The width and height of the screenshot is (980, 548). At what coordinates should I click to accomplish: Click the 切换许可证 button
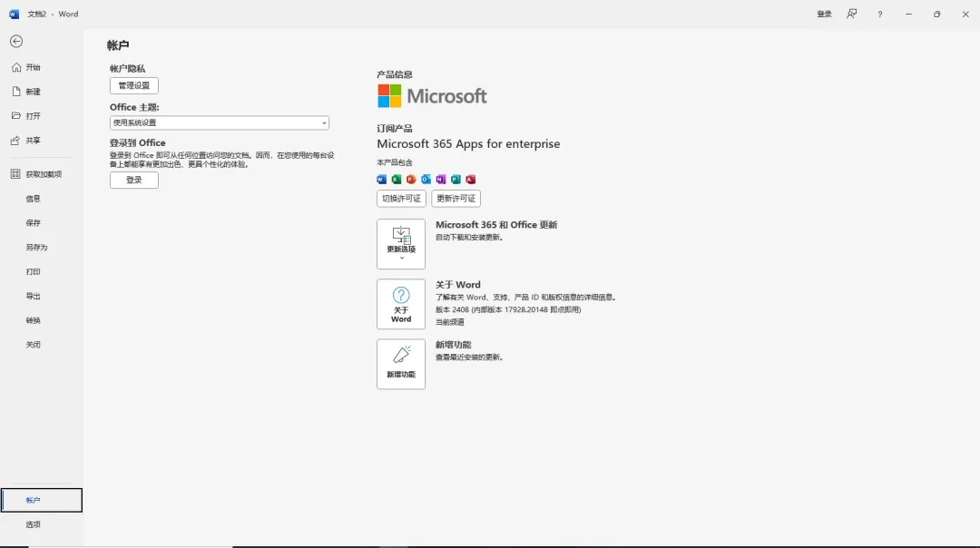pos(401,199)
